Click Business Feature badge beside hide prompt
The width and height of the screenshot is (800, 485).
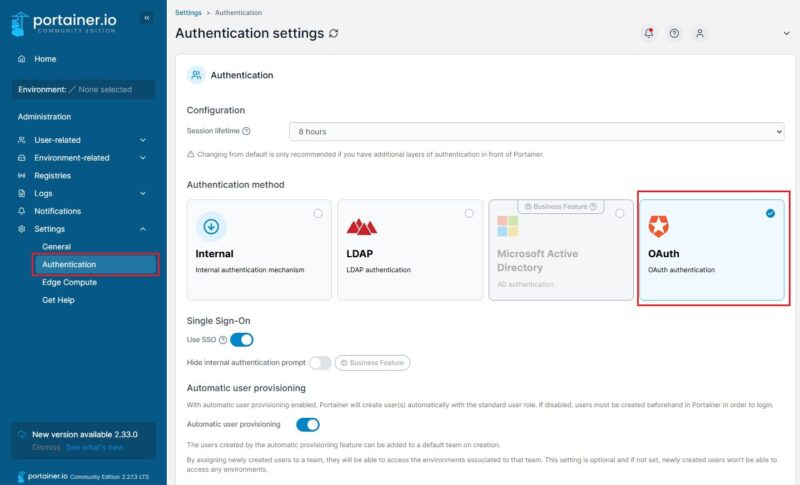(x=372, y=363)
